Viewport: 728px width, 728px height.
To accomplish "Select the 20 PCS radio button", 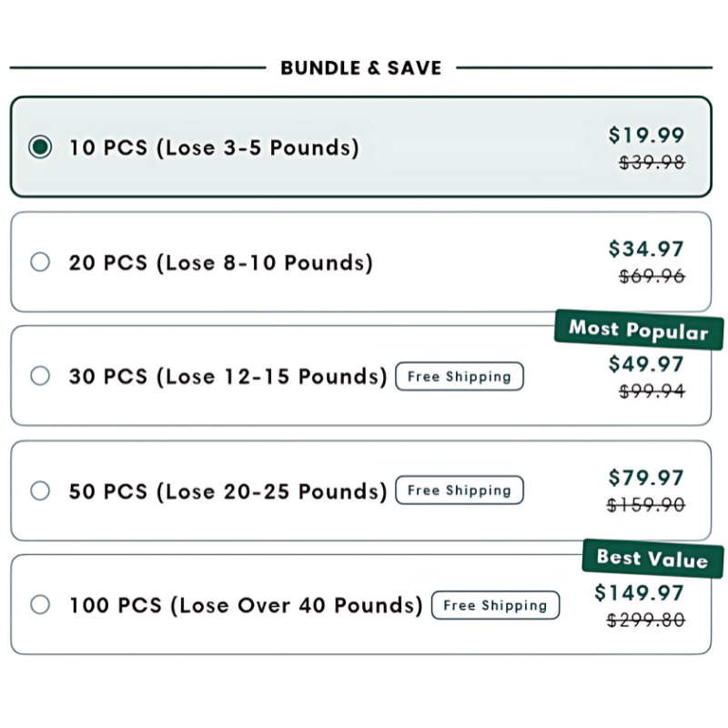I will tap(40, 262).
